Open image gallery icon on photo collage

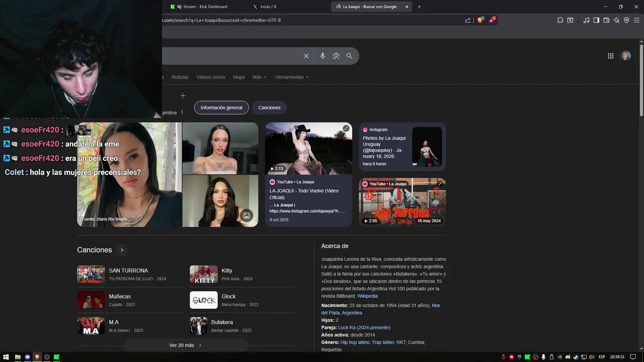[x=247, y=216]
